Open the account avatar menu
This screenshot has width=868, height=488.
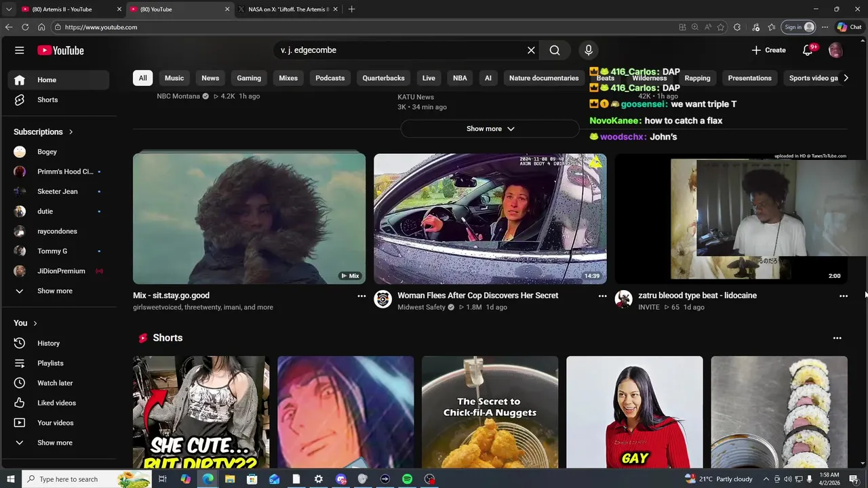835,50
